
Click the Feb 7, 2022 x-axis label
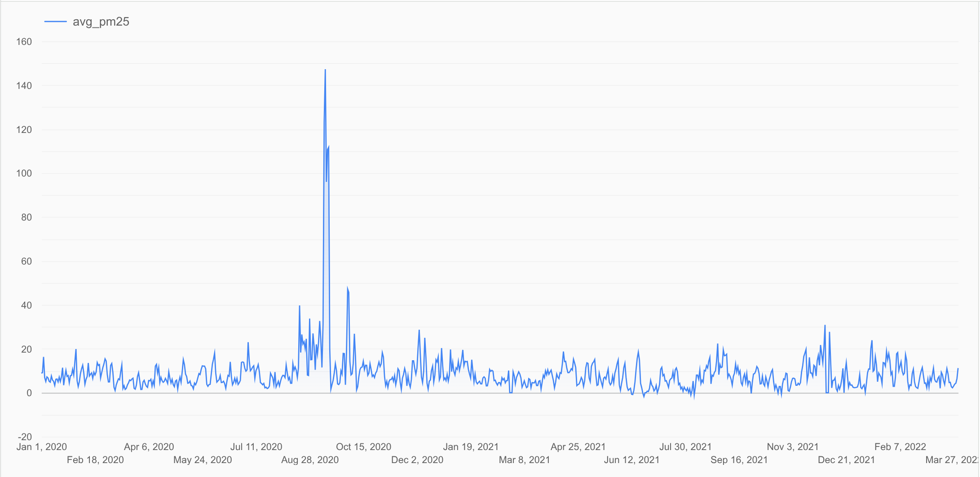click(x=901, y=447)
